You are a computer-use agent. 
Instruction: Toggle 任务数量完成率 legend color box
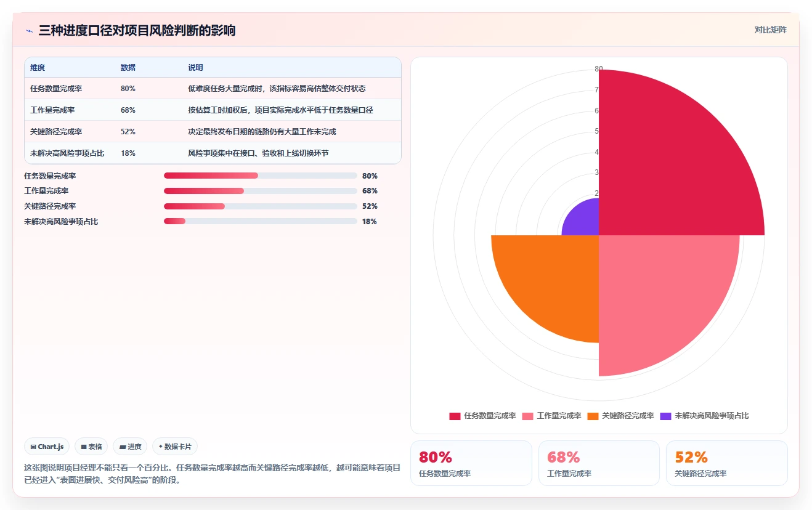455,416
